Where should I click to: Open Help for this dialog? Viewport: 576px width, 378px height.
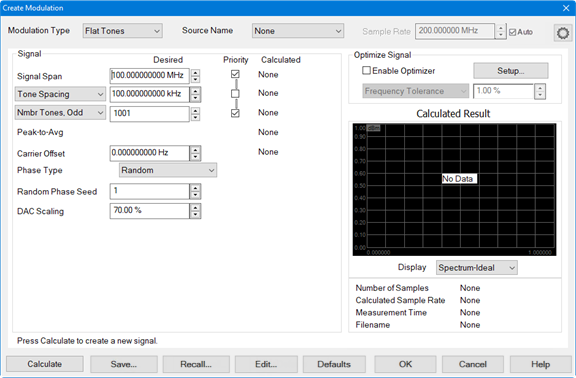point(540,364)
